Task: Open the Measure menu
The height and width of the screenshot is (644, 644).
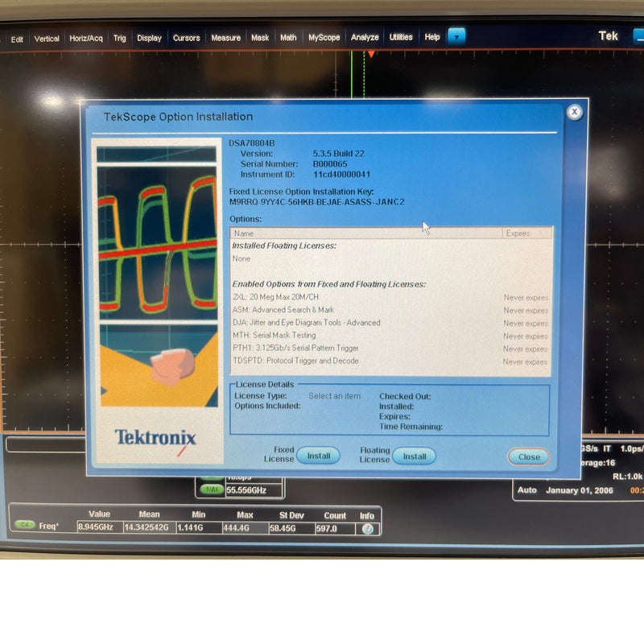Action: (x=225, y=37)
